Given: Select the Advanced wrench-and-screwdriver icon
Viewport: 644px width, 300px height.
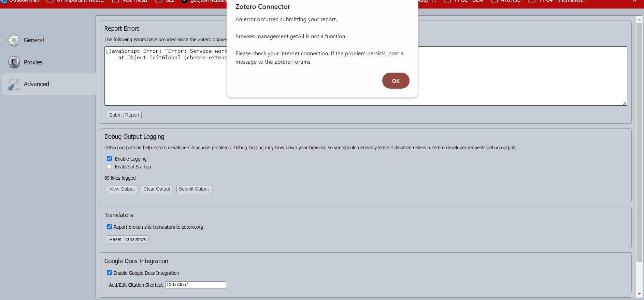Looking at the screenshot, I should click(14, 84).
